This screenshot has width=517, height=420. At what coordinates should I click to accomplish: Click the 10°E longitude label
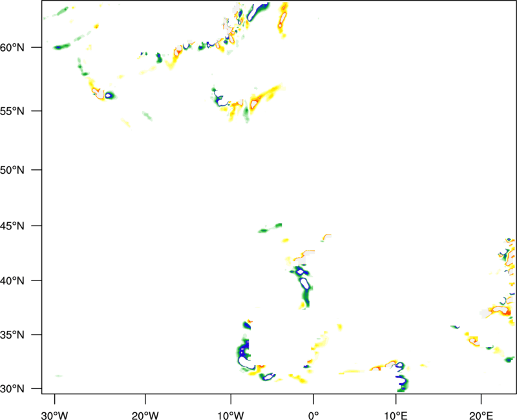tap(396, 415)
